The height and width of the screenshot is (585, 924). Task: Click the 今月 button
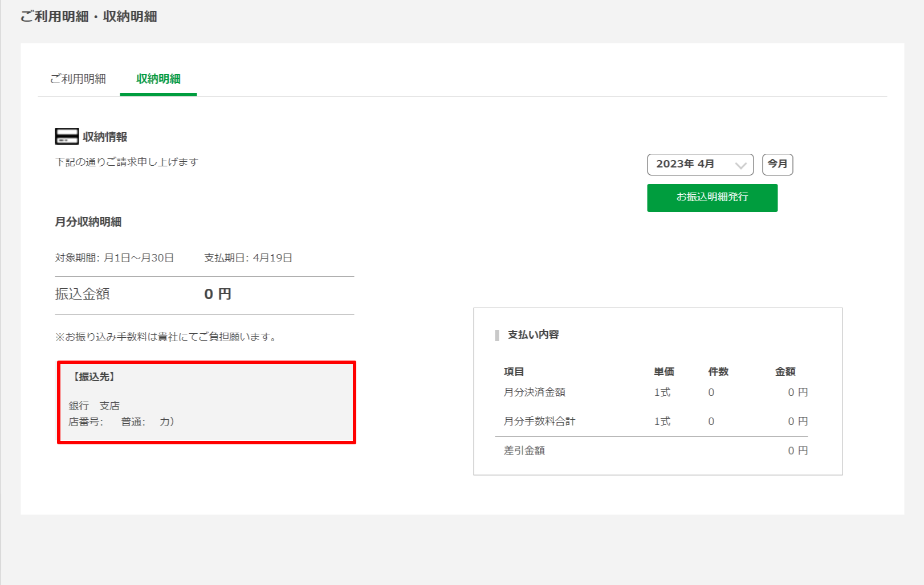pos(778,165)
